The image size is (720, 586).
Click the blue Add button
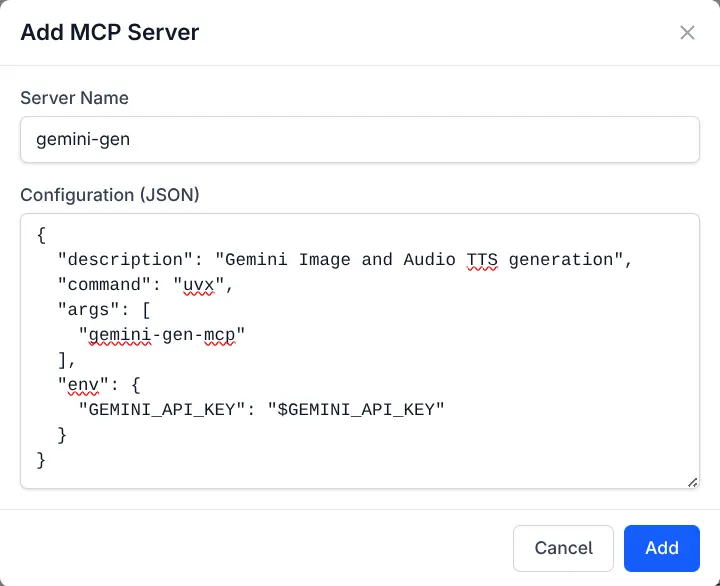click(661, 548)
